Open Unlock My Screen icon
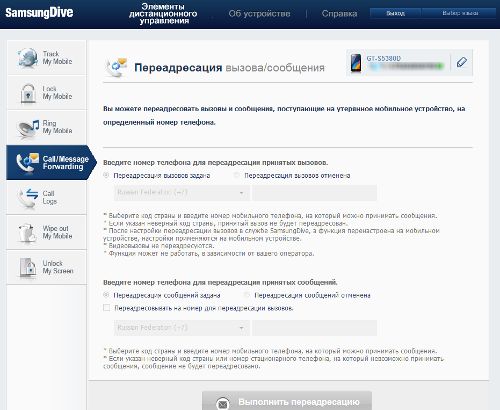This screenshot has height=410, width=500. [28, 267]
